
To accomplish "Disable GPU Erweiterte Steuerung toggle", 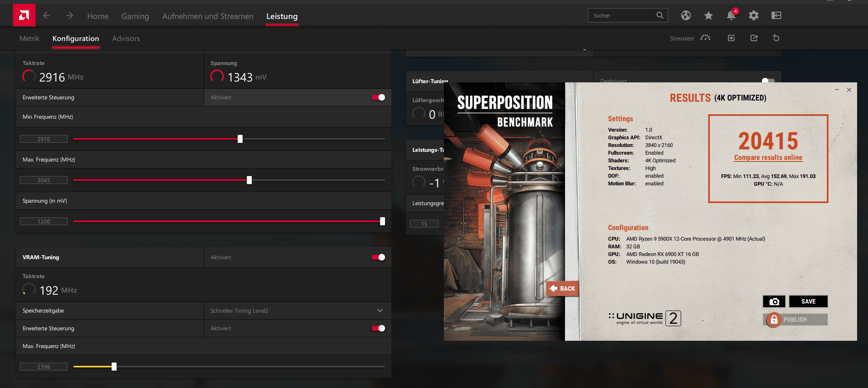I will (379, 97).
